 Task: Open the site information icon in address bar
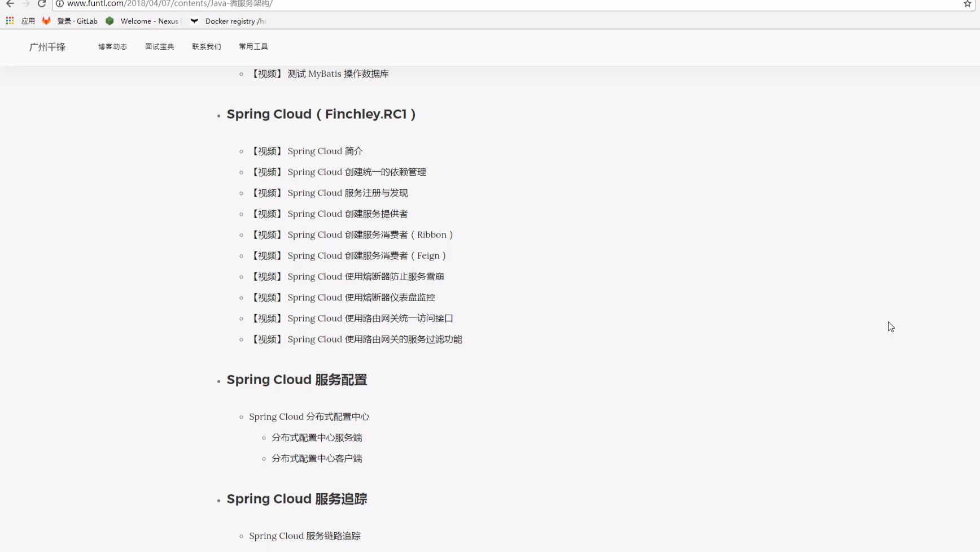tap(60, 4)
